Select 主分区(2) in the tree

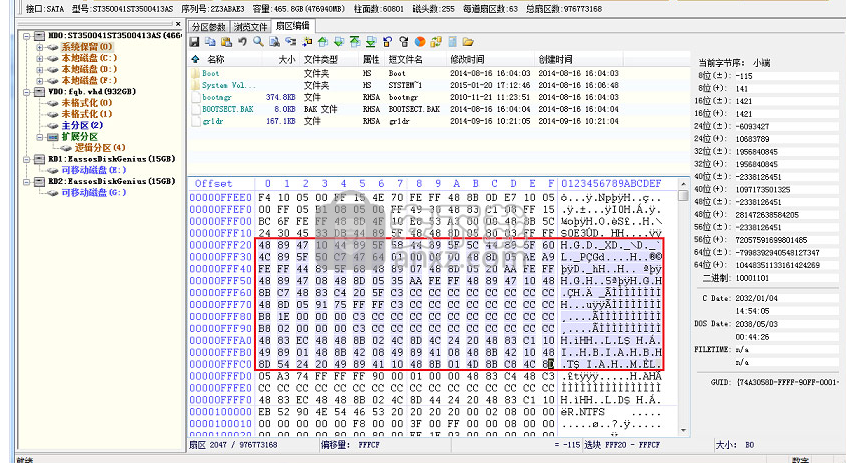[82, 125]
